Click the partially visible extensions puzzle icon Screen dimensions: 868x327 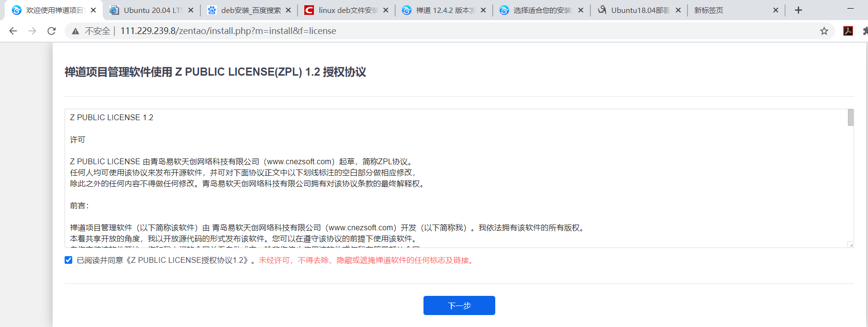[x=865, y=31]
